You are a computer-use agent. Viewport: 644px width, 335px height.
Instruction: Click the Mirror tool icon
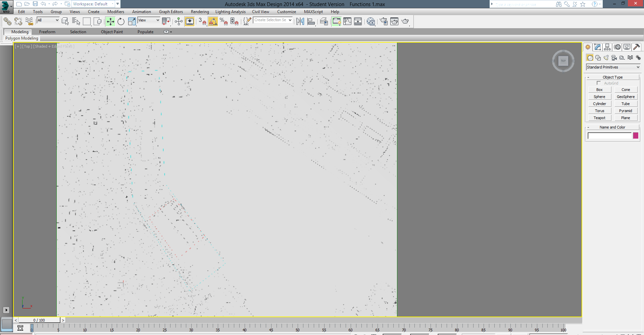[300, 21]
